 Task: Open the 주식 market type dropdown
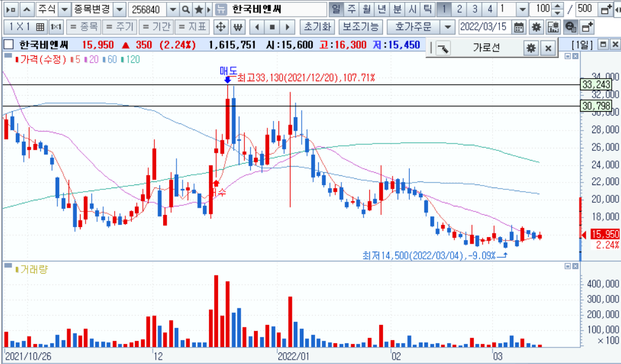[65, 9]
